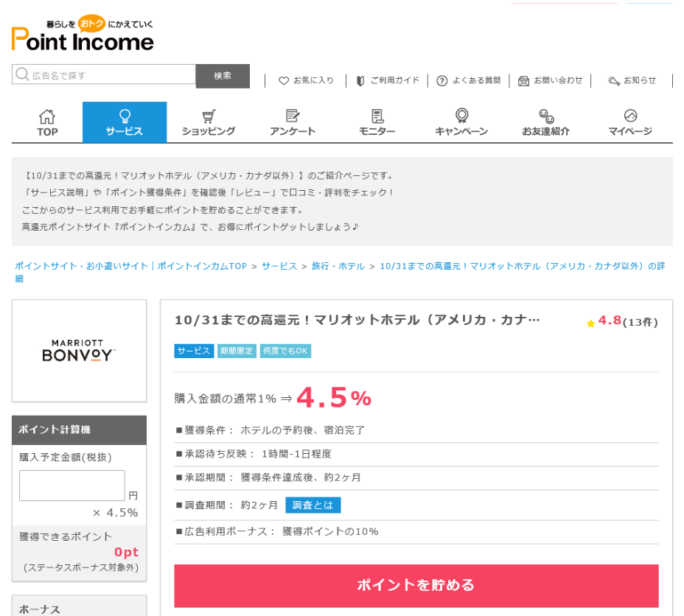Viewport: 684px width, 616px height.
Task: Click the 1時間-1日程度 text
Action: 296,454
